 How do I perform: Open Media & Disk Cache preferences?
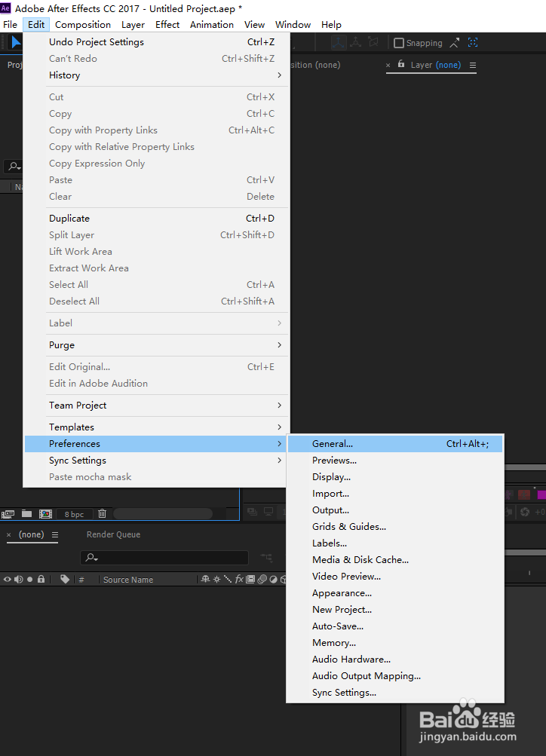(395, 560)
